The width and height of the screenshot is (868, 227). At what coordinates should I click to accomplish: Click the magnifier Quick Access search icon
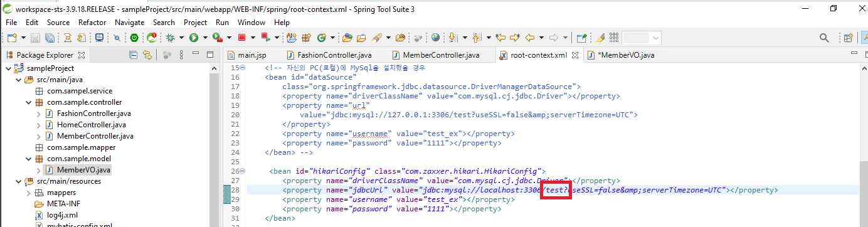coord(824,38)
